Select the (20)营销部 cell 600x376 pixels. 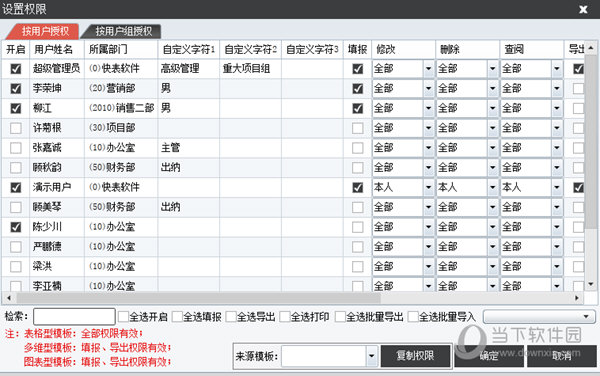pos(121,89)
